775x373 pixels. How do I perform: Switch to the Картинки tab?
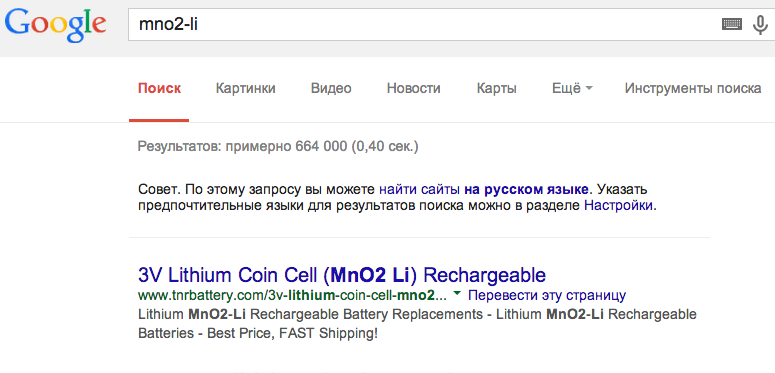pyautogui.click(x=246, y=88)
